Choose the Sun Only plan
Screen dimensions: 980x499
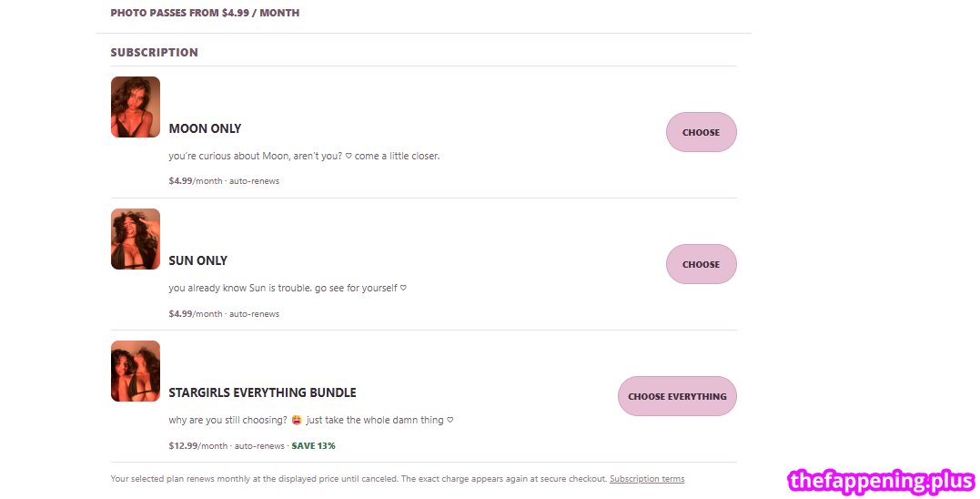pos(701,264)
